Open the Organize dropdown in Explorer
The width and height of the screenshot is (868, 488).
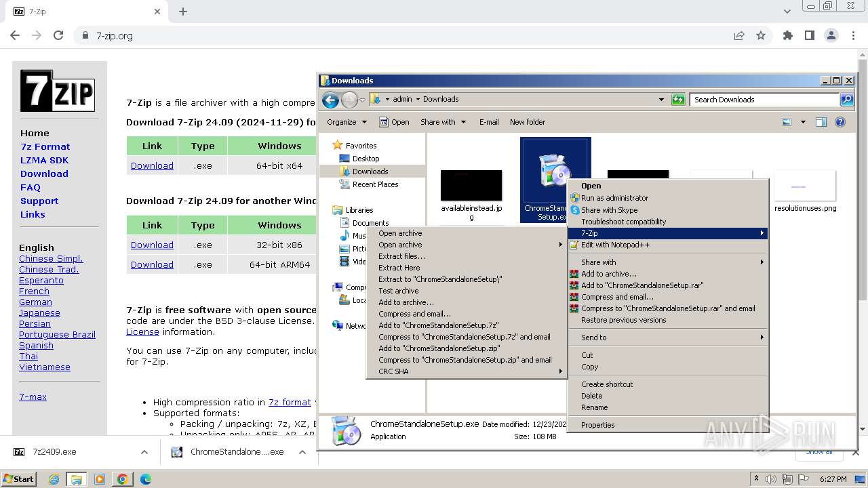347,122
